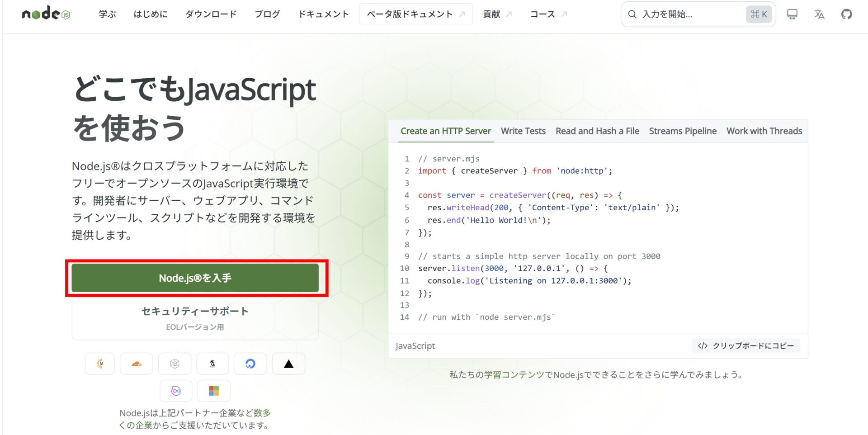Click the Node.js logo in the header
The height and width of the screenshot is (435, 868).
point(47,14)
